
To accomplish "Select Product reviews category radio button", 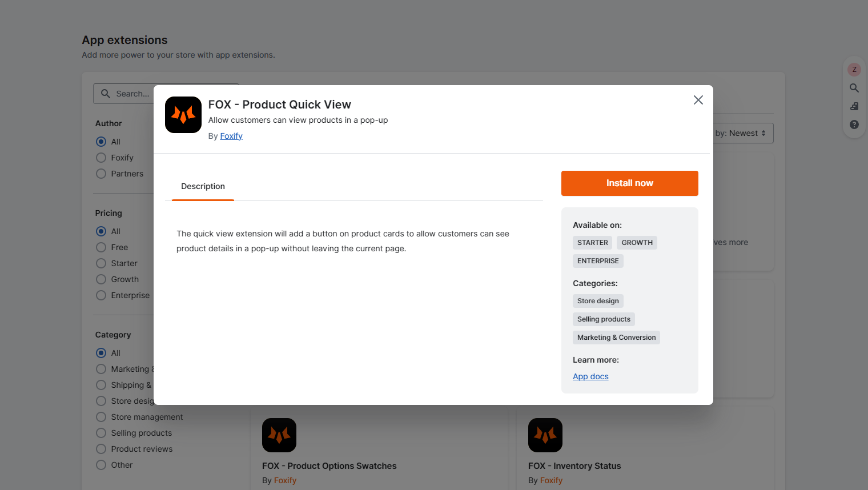I will (101, 449).
